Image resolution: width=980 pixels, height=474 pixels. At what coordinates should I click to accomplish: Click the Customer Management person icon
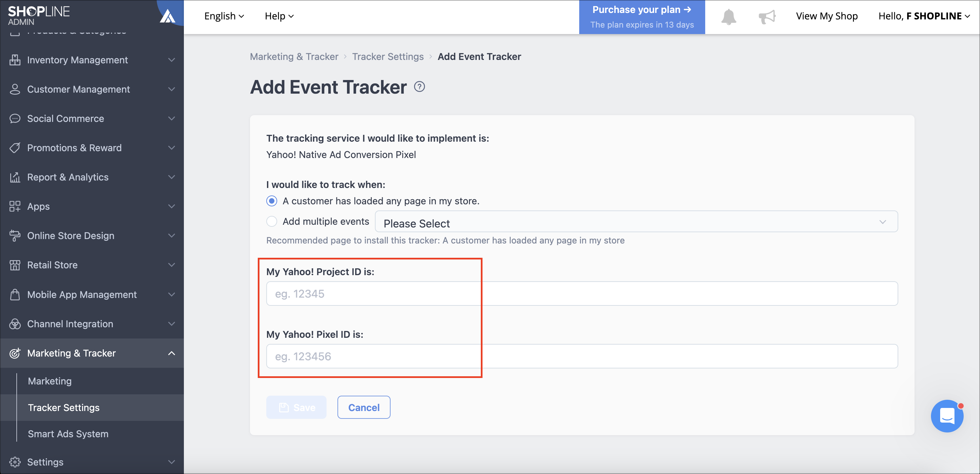click(x=15, y=89)
